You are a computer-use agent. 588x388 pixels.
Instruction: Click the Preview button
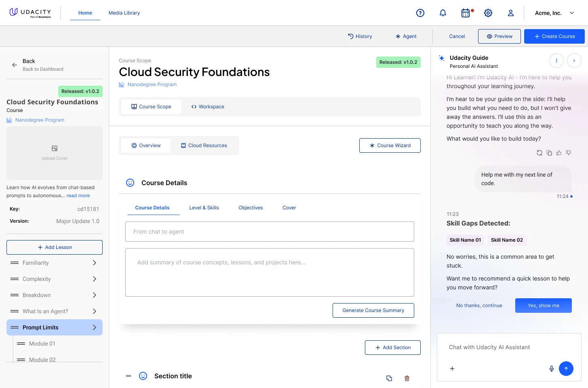tap(499, 36)
